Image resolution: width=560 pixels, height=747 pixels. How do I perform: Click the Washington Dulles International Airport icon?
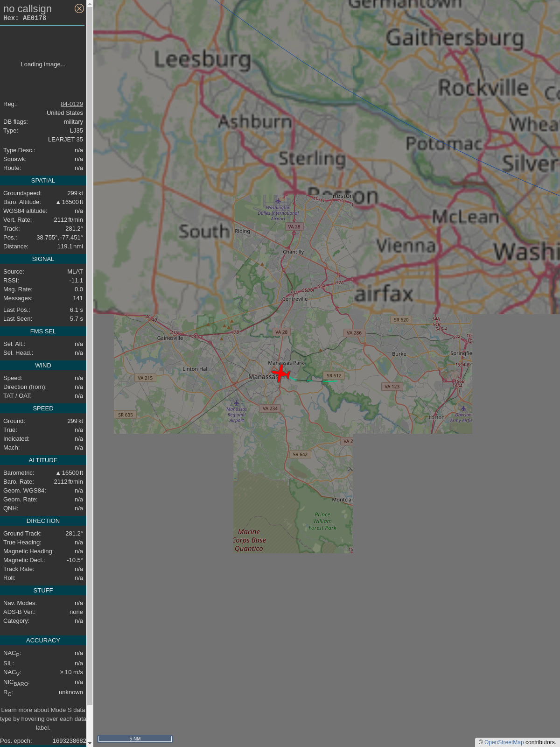click(x=278, y=201)
